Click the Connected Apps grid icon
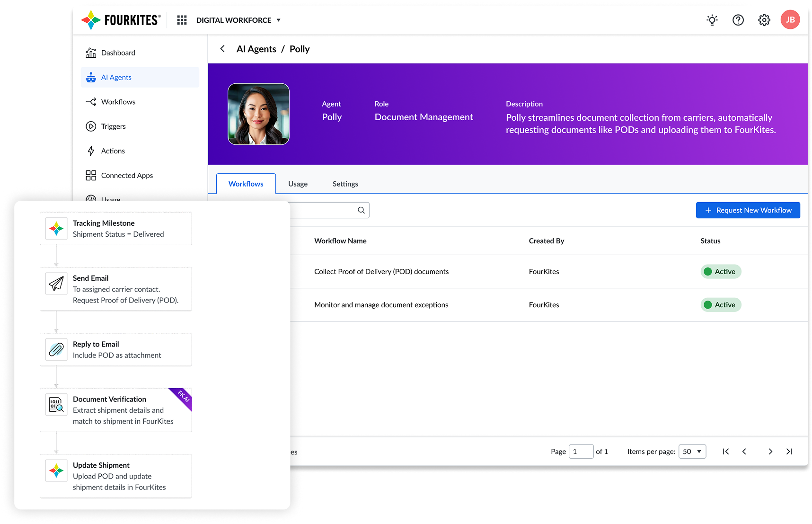The height and width of the screenshot is (524, 812). click(x=91, y=176)
